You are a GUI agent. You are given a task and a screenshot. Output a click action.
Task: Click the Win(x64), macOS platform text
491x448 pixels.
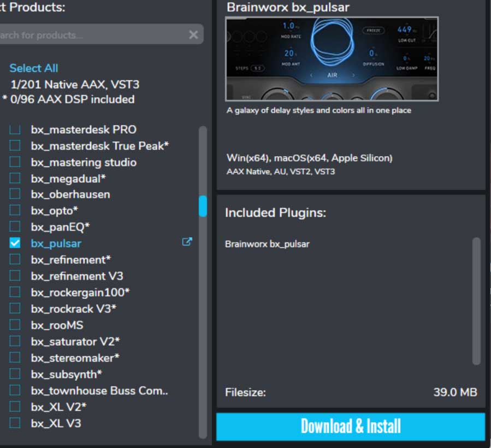point(309,158)
